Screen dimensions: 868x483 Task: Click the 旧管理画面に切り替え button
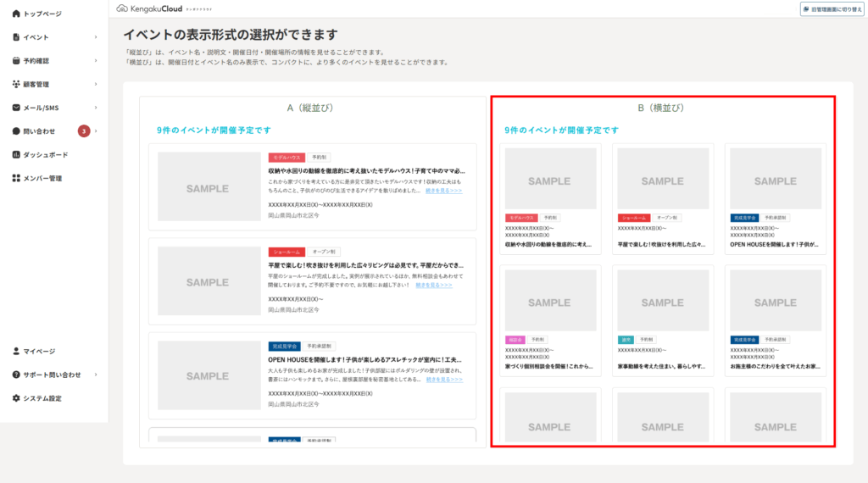[x=832, y=9]
